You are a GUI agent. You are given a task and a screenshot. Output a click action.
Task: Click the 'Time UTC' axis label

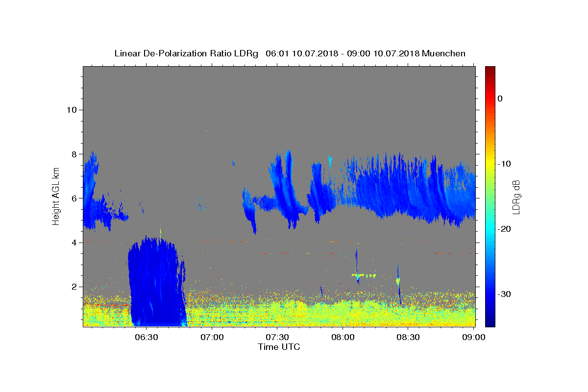(x=279, y=347)
